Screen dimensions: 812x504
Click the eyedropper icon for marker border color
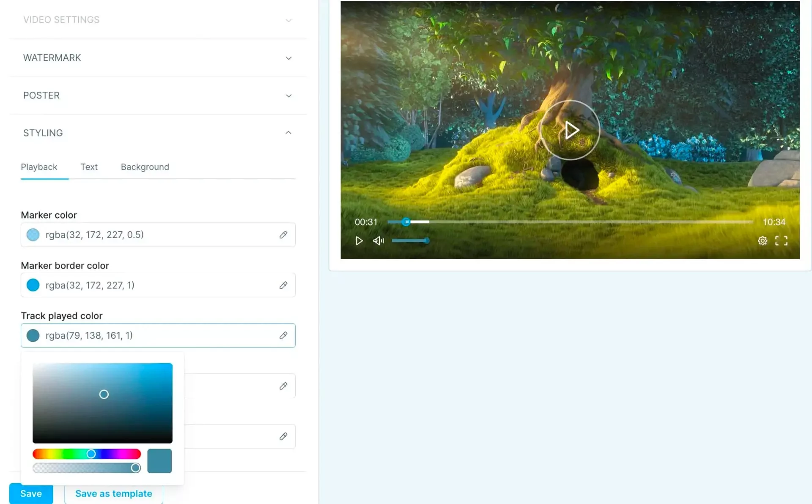pyautogui.click(x=283, y=285)
